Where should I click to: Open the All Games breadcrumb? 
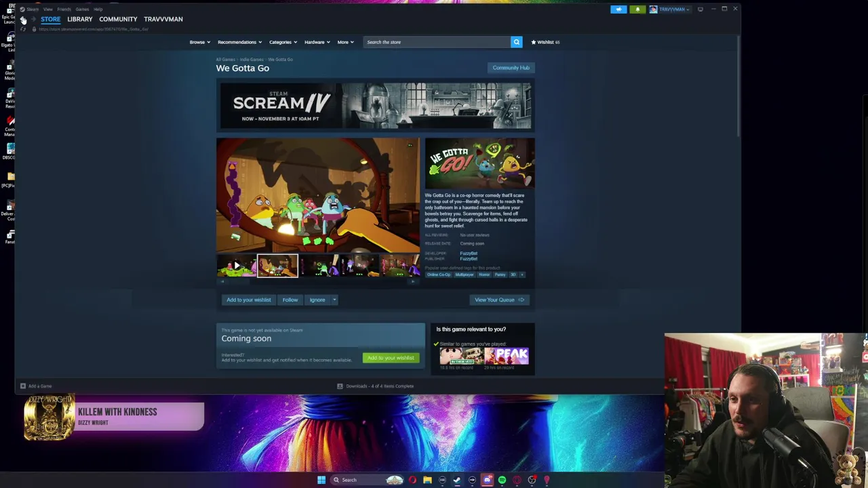click(225, 60)
